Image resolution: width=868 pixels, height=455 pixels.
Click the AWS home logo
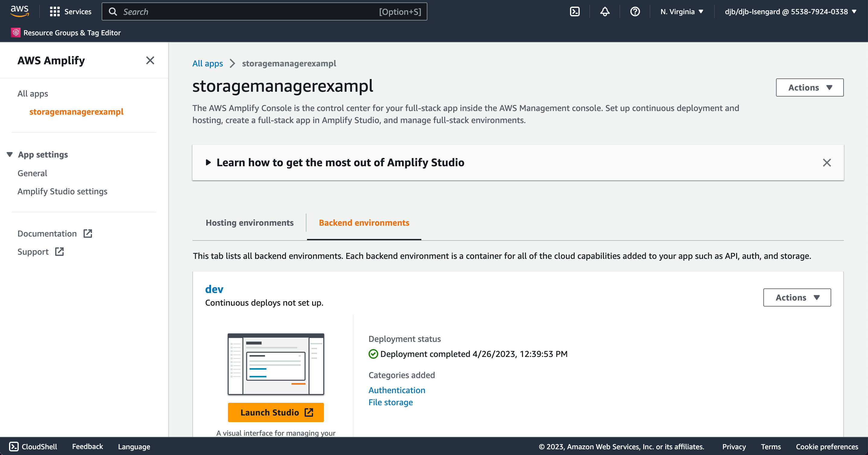pyautogui.click(x=19, y=11)
